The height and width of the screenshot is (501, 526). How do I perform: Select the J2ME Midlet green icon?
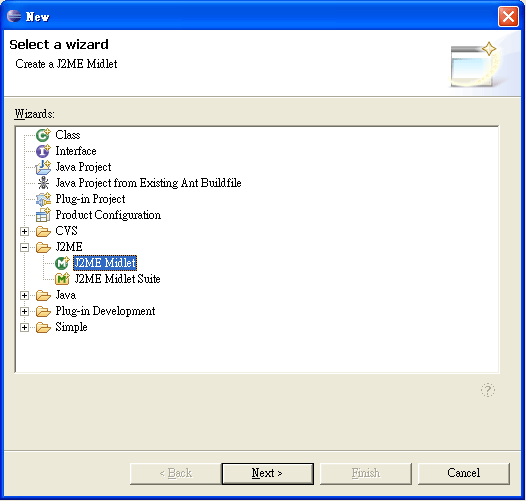pyautogui.click(x=62, y=263)
